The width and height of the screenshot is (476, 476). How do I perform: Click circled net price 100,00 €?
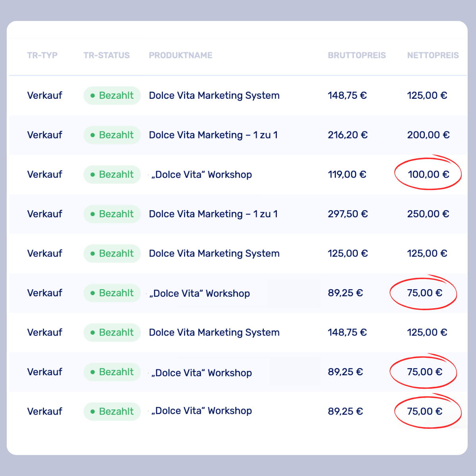point(428,175)
